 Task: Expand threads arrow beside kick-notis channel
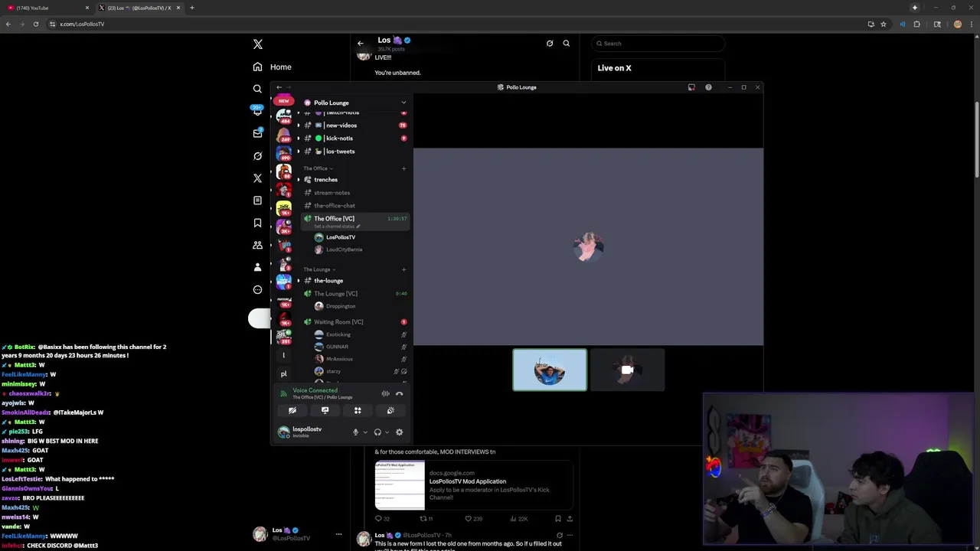[299, 139]
